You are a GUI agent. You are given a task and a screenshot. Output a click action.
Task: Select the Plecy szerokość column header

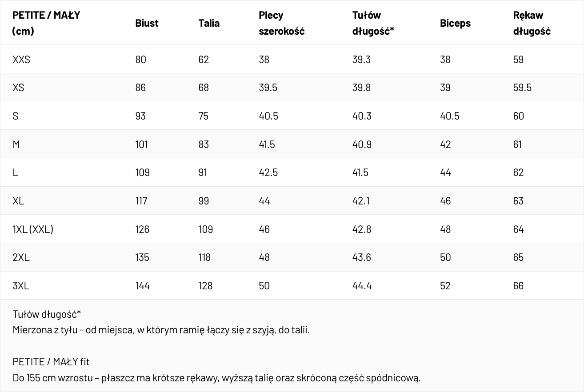(x=282, y=23)
